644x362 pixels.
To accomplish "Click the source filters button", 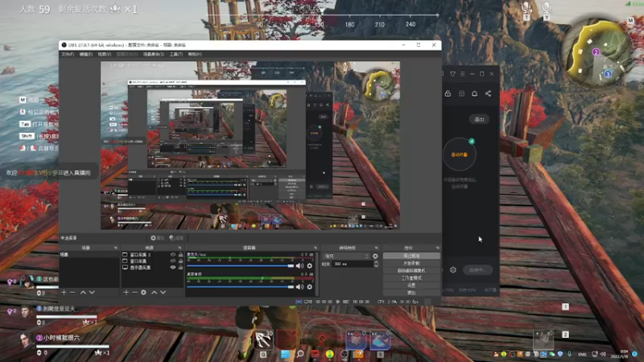I will (x=176, y=238).
